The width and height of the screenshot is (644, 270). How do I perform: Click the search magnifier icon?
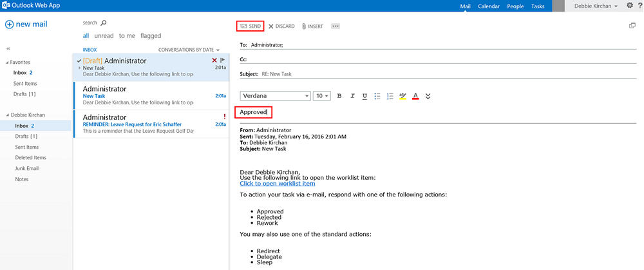click(x=104, y=23)
